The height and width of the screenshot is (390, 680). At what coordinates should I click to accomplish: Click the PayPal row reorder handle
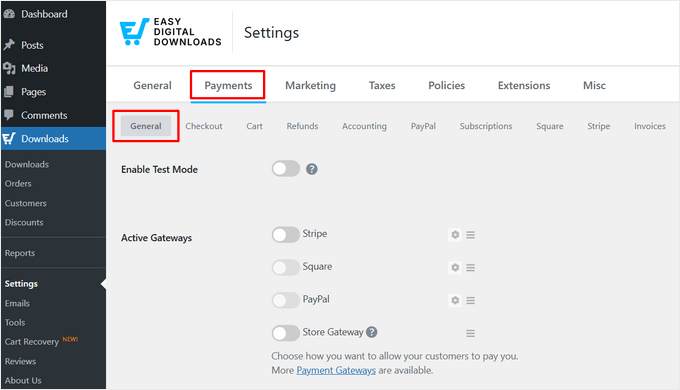(471, 300)
